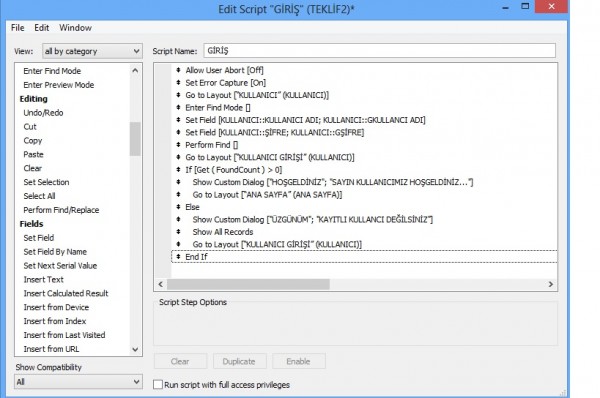This screenshot has width=600, height=398.
Task: Select the Set Field By Name step
Action: pyautogui.click(x=55, y=251)
